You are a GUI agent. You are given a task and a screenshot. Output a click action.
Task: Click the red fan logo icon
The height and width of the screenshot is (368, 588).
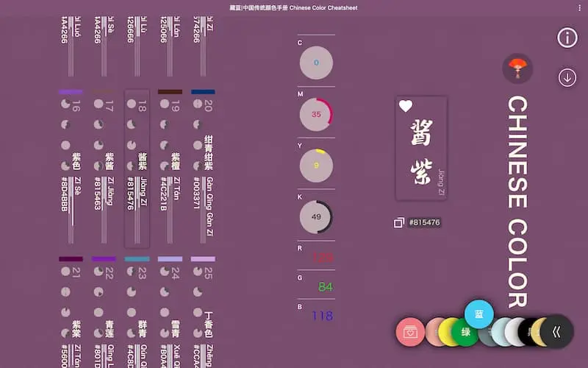point(517,68)
